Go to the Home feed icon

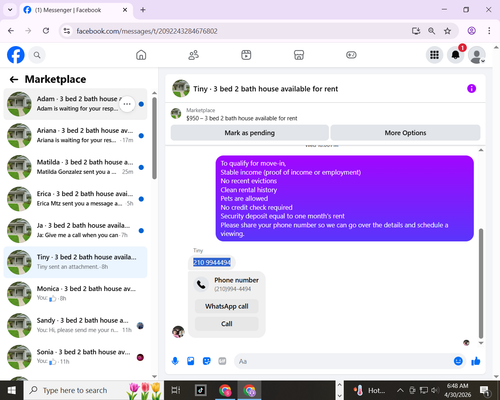(x=141, y=55)
